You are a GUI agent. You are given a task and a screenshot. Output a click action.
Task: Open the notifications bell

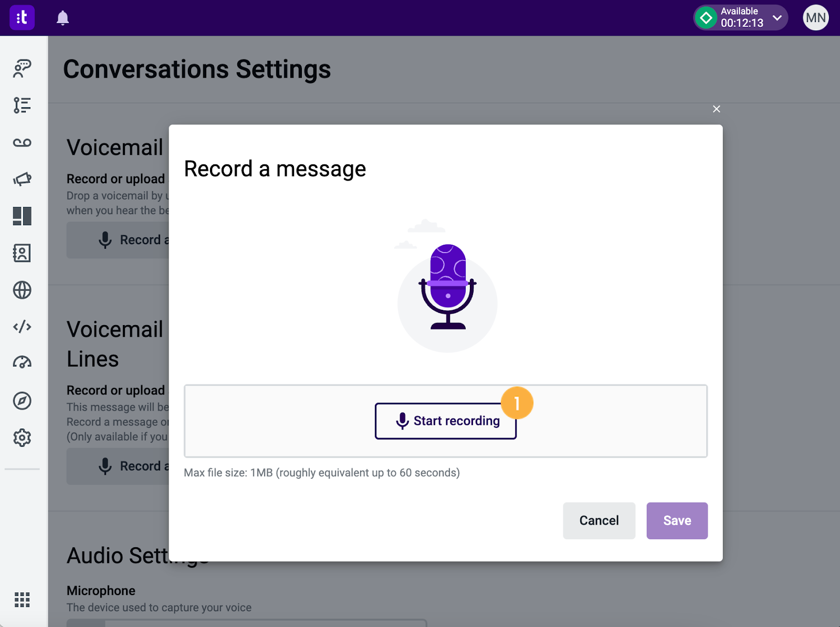62,18
